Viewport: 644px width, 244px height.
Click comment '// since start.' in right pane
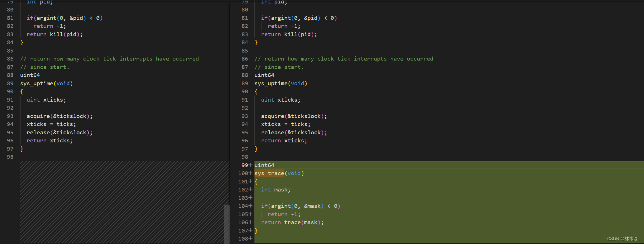(279, 67)
